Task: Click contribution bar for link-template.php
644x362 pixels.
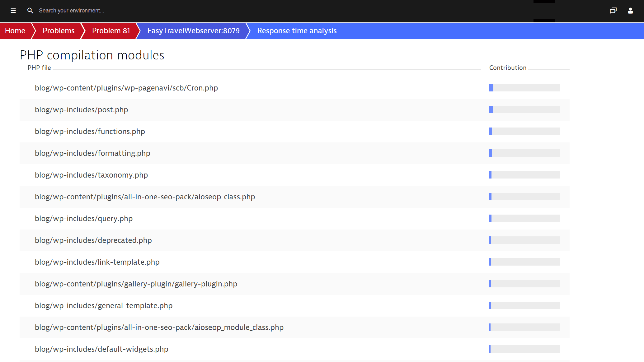Action: [524, 262]
